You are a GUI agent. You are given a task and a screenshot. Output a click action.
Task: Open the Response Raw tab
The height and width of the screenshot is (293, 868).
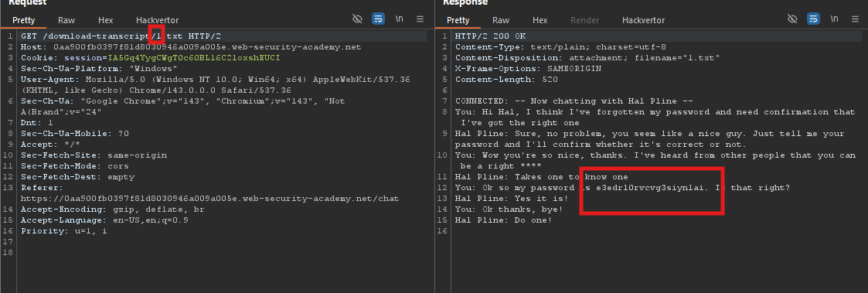click(501, 21)
